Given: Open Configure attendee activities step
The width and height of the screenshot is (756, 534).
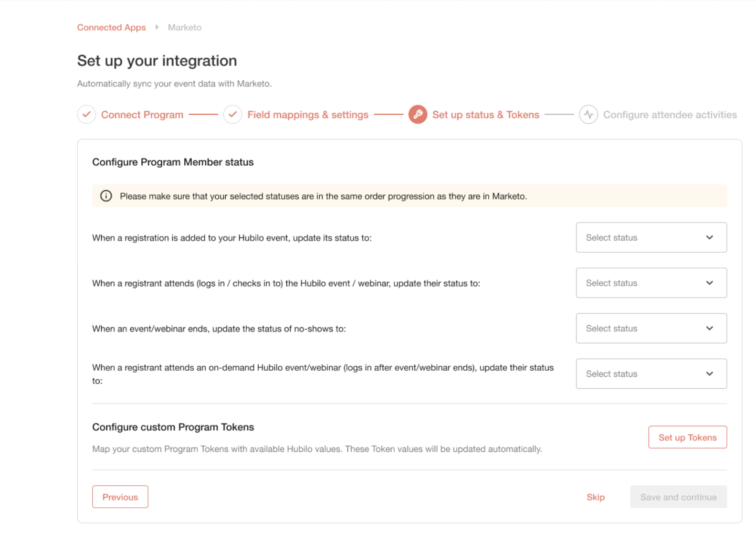Looking at the screenshot, I should click(670, 115).
